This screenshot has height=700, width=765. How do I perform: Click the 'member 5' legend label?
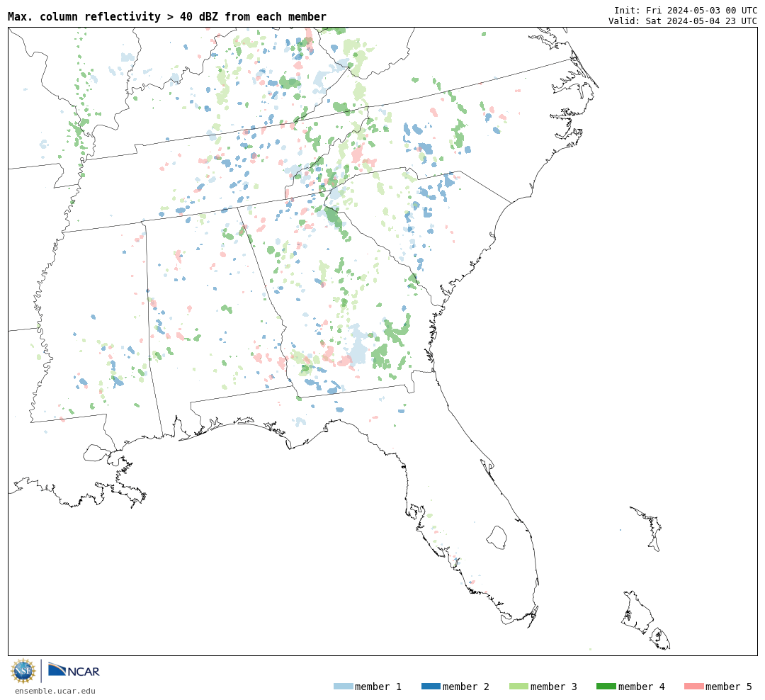tap(729, 687)
